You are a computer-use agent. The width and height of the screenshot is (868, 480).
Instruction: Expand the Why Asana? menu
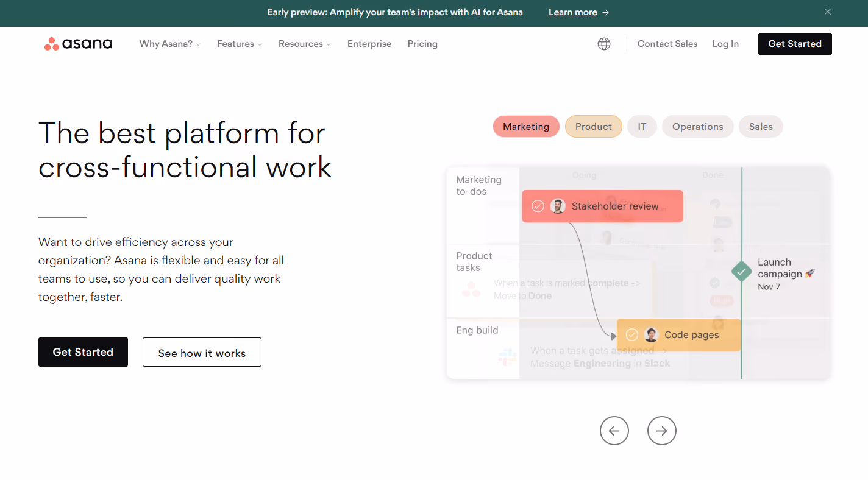click(x=170, y=44)
